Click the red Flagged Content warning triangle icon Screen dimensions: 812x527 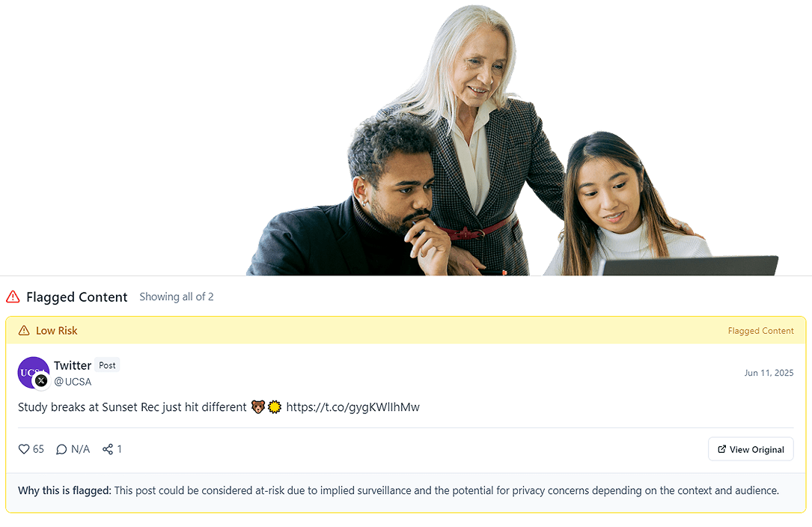click(13, 297)
